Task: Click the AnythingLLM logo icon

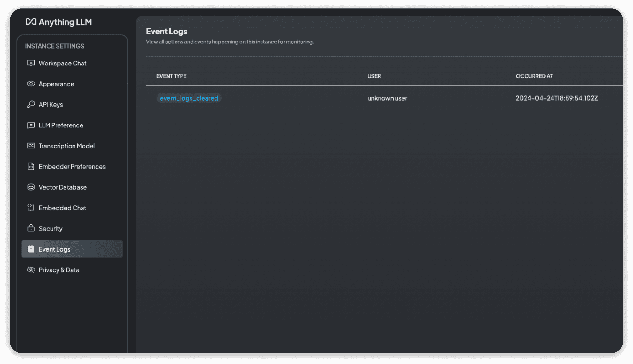Action: click(x=31, y=22)
